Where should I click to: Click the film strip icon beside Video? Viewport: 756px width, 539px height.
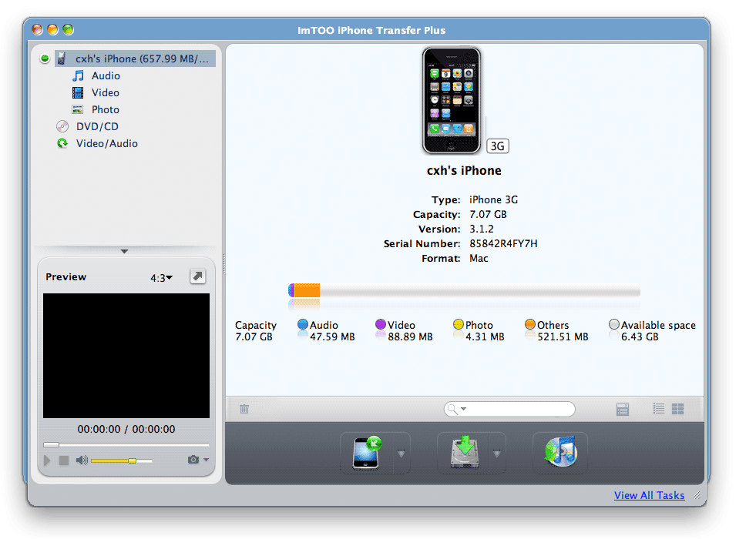point(78,92)
